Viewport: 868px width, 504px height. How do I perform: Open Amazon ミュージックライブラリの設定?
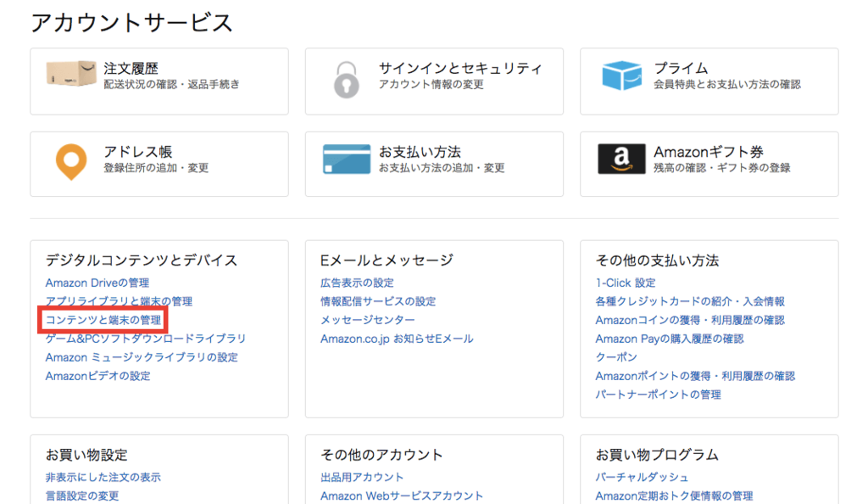(142, 357)
